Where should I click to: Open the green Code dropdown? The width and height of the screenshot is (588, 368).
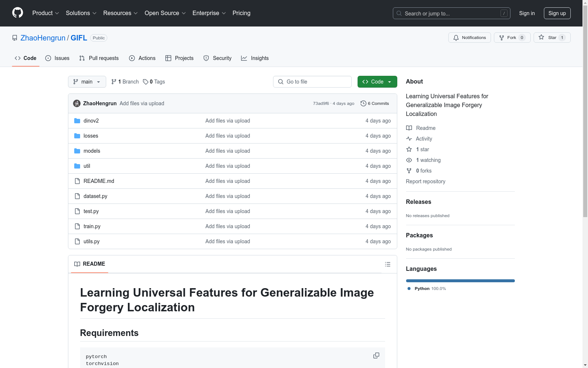coord(377,82)
